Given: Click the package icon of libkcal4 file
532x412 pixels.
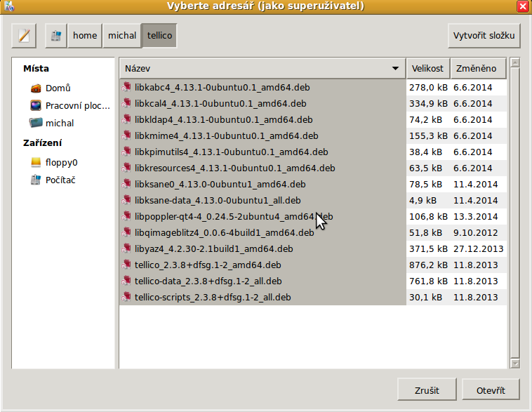Looking at the screenshot, I should (x=126, y=103).
